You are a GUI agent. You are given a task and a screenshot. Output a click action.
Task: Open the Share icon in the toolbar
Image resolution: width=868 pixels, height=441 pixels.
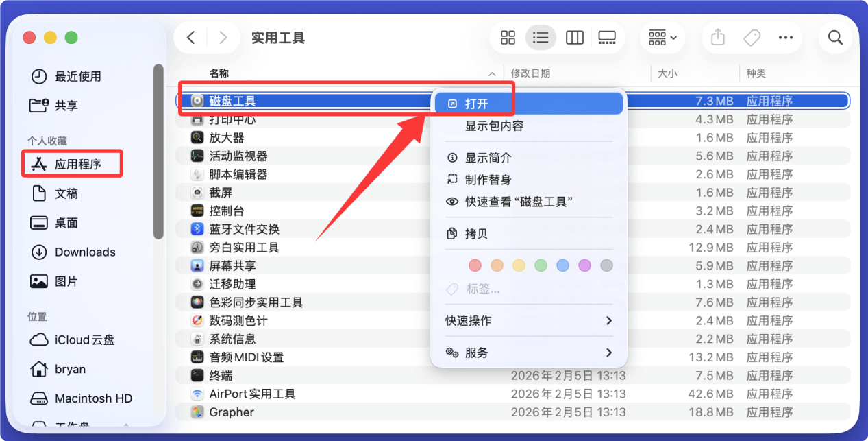click(x=717, y=37)
